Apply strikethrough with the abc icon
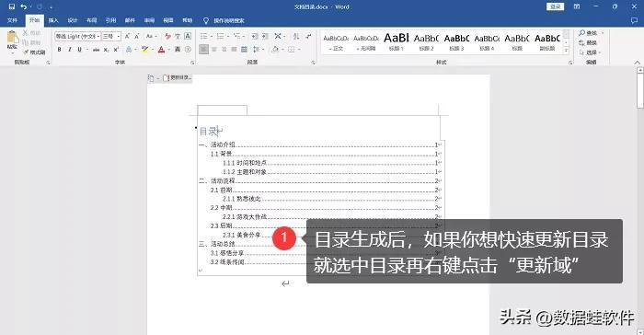 (96, 50)
